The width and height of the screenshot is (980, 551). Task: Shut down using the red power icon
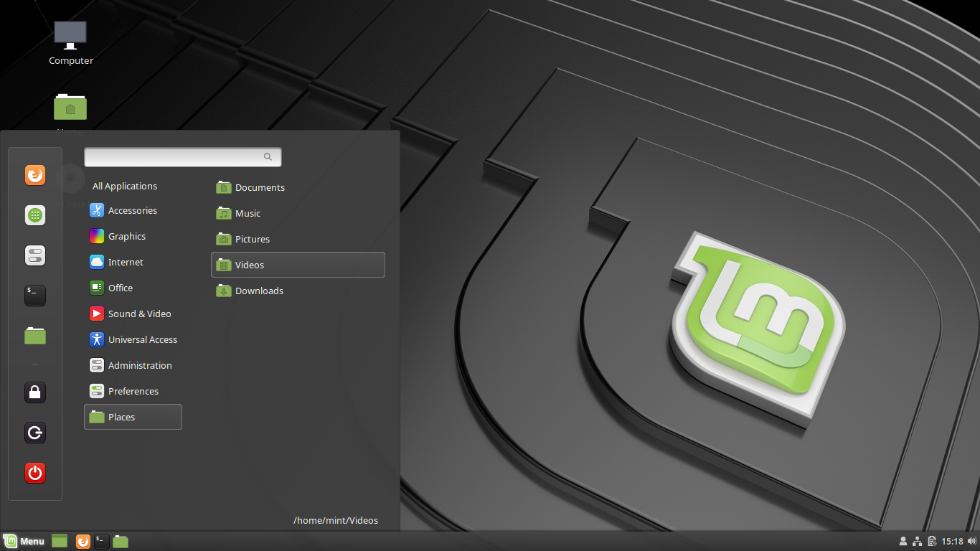point(34,472)
